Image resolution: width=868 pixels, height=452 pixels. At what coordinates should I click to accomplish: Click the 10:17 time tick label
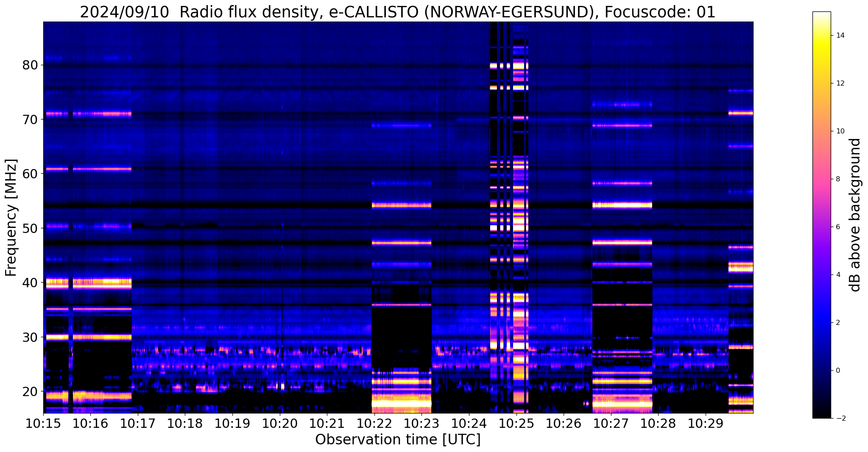(138, 424)
